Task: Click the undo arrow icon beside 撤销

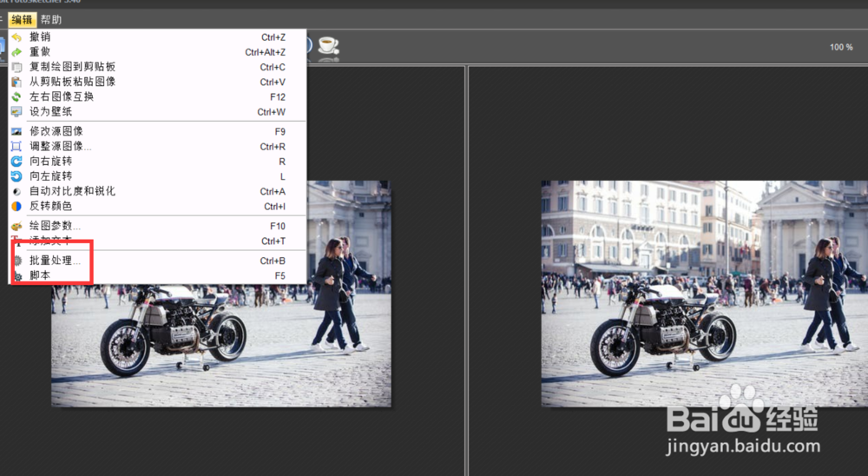Action: 16,37
